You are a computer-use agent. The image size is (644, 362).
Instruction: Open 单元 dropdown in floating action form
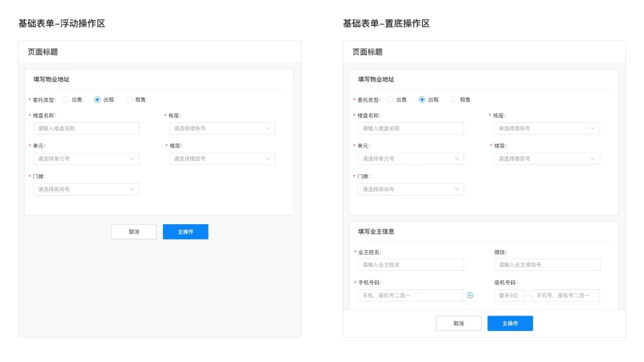[x=86, y=159]
